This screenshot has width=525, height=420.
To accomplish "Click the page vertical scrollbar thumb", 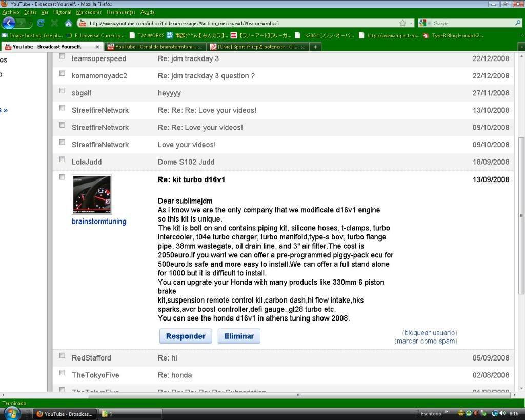I will [x=521, y=215].
